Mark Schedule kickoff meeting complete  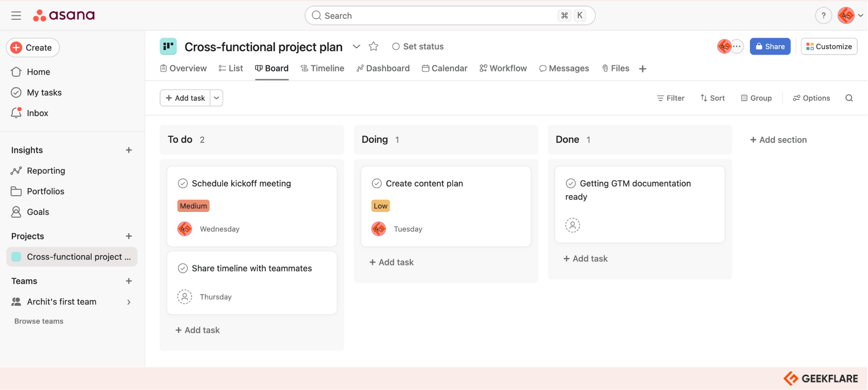point(183,184)
